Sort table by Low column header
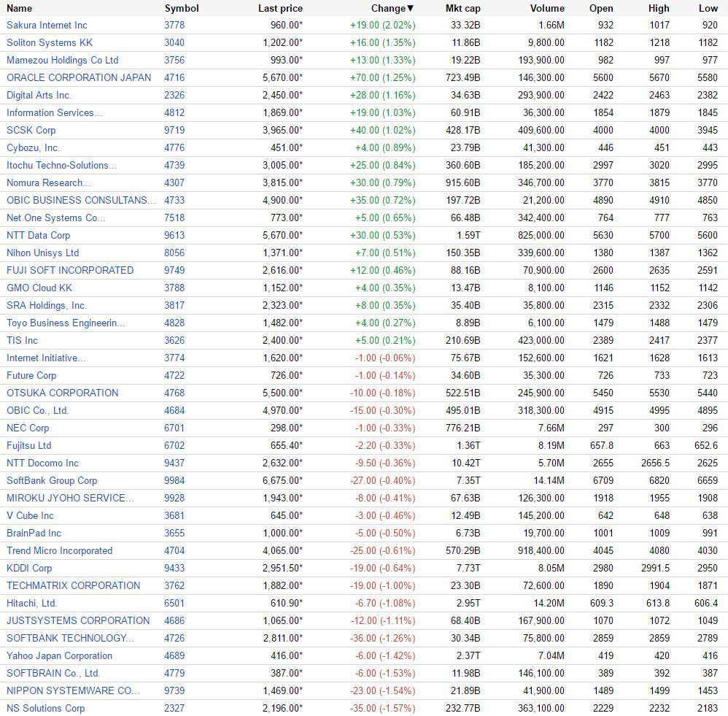The height and width of the screenshot is (716, 728). tap(708, 8)
